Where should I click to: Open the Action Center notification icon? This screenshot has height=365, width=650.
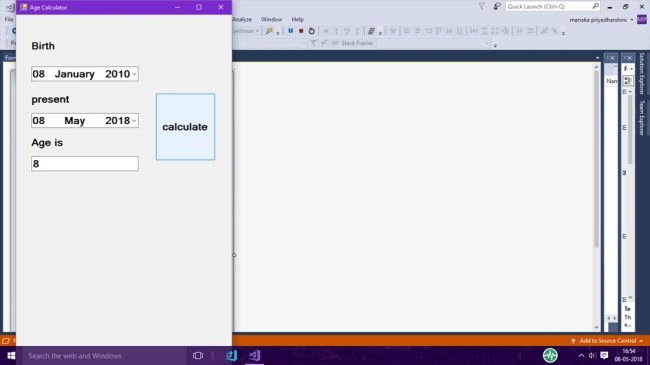(x=604, y=355)
